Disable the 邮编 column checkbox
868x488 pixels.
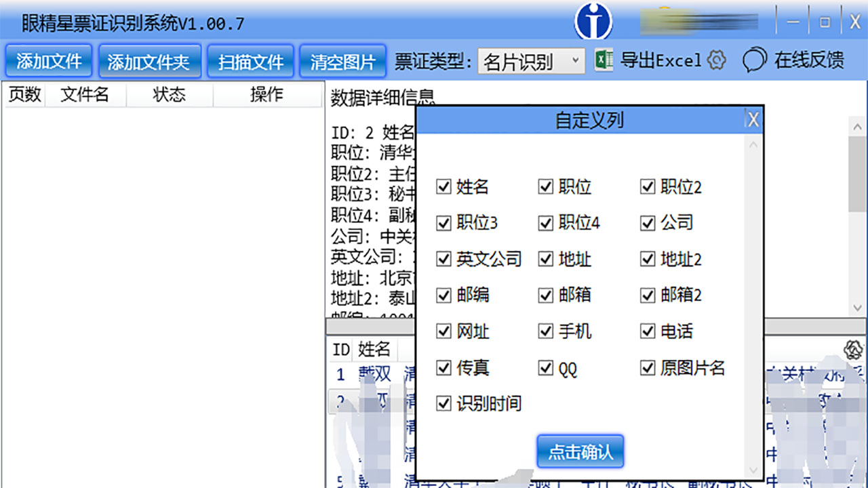443,295
